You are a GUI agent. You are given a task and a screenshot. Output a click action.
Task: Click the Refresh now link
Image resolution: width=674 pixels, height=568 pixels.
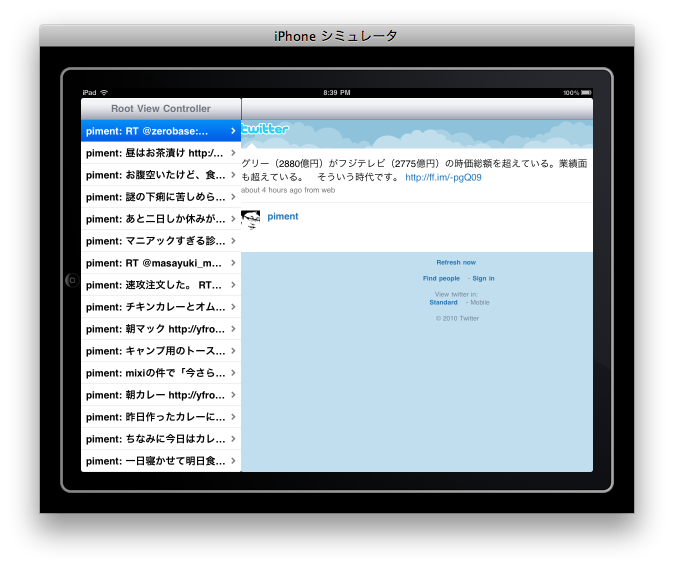[456, 262]
